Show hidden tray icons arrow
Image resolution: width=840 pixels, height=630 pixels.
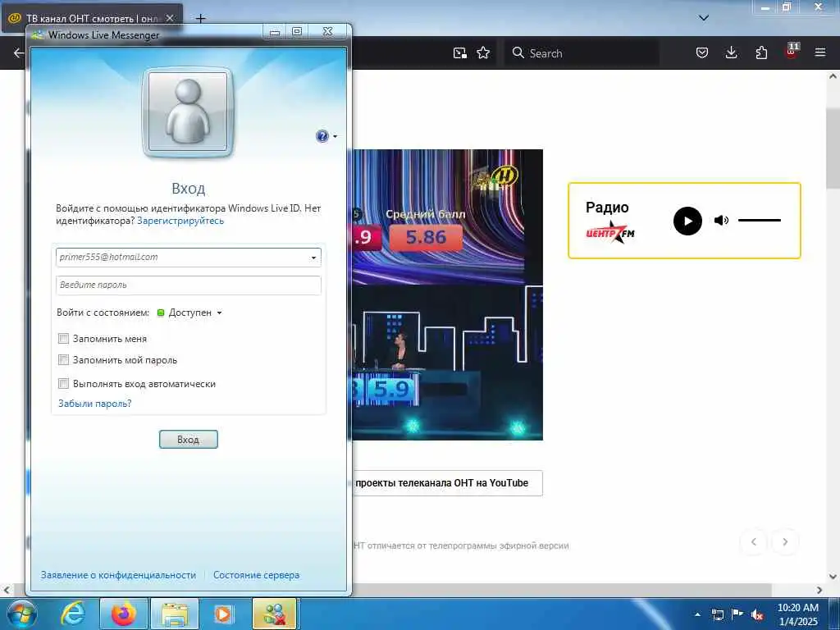697,614
